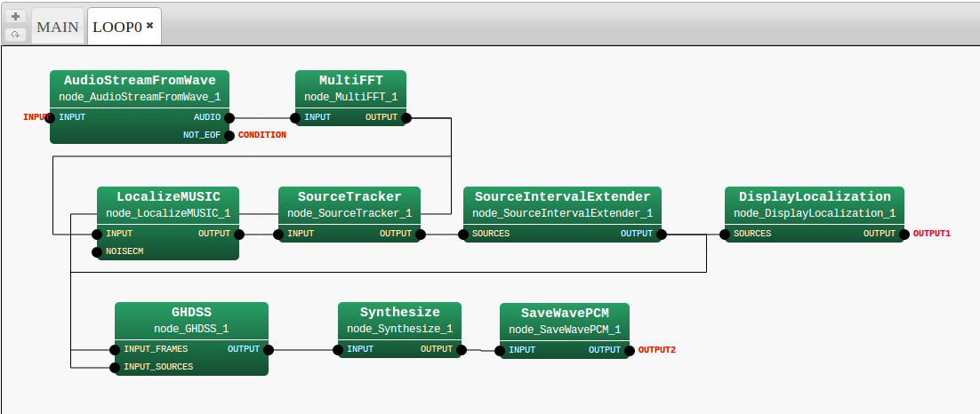Click the OUTPUT port of MultiFFT
980x414 pixels.
406,117
